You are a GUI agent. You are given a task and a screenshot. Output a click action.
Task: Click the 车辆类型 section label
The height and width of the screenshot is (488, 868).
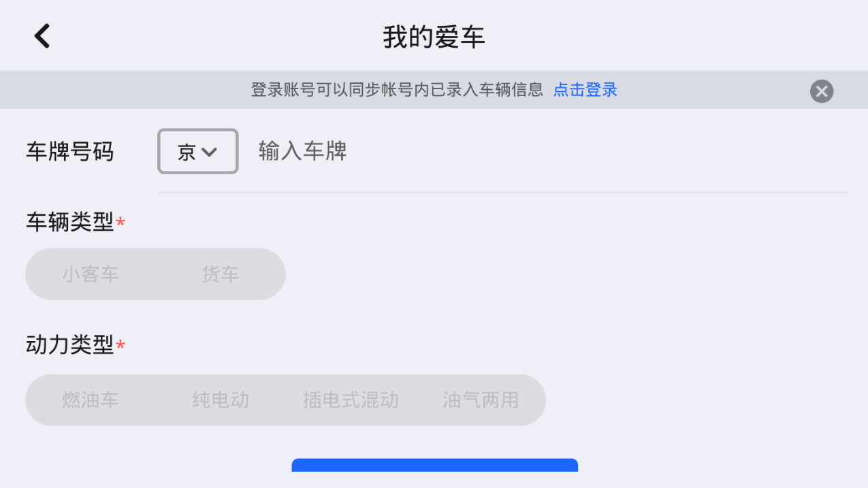click(70, 222)
